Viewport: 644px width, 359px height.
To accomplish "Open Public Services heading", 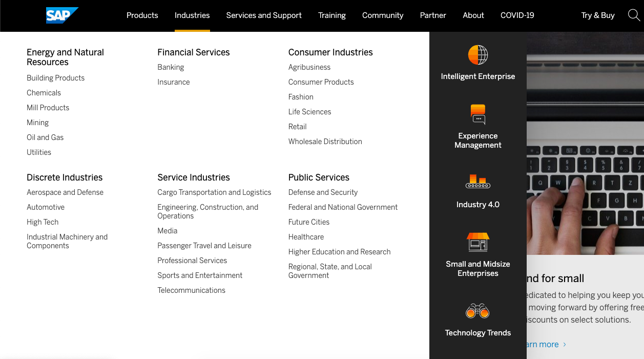I will 319,177.
